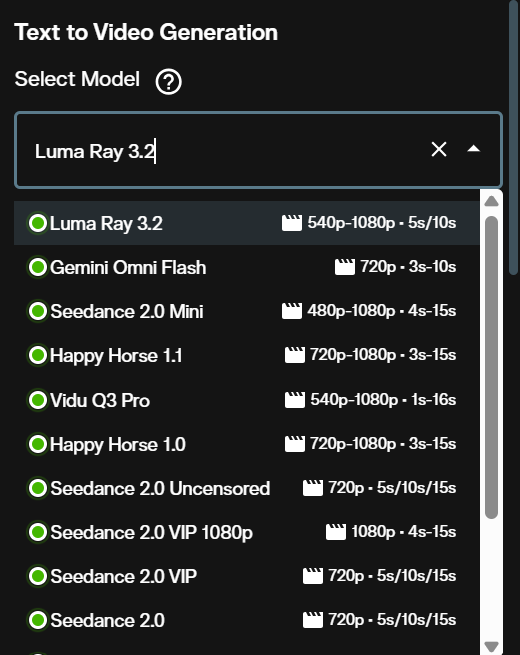Click clapperboard icon in Happy Horse 1.0 row
Screen dimensions: 520x655
(x=294, y=444)
